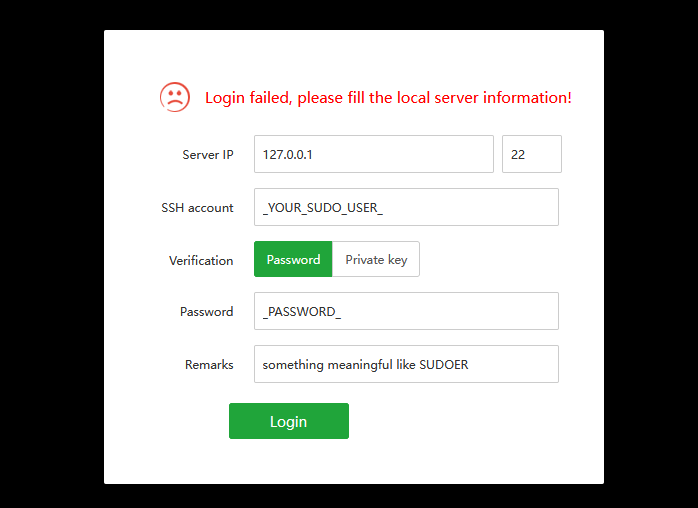Switch verification to Private key

[x=376, y=259]
